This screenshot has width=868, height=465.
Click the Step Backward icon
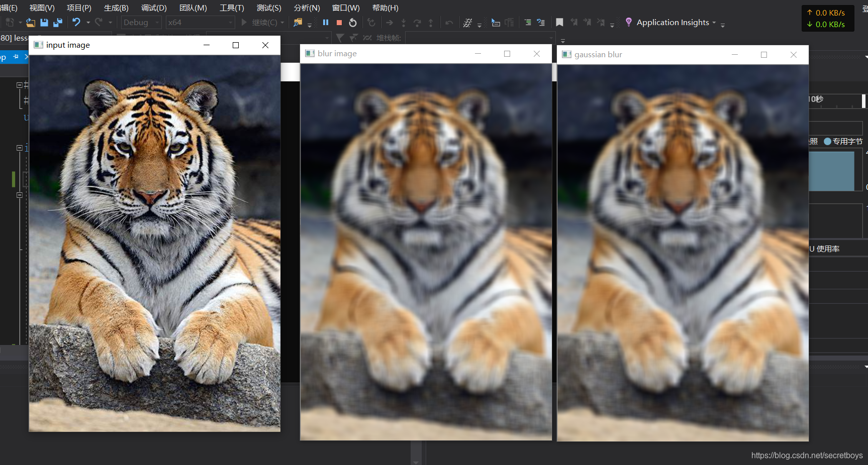click(x=449, y=23)
